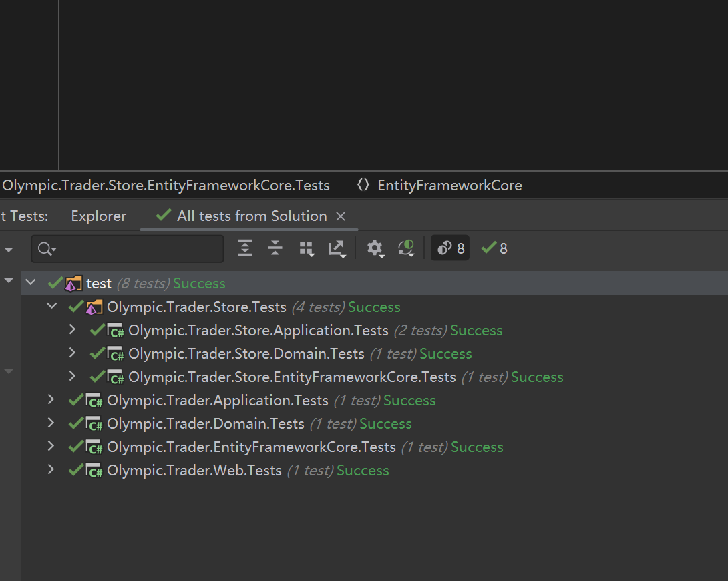The width and height of the screenshot is (728, 581).
Task: Expand Olympic.Trader.Domain.Tests node
Action: click(x=51, y=423)
